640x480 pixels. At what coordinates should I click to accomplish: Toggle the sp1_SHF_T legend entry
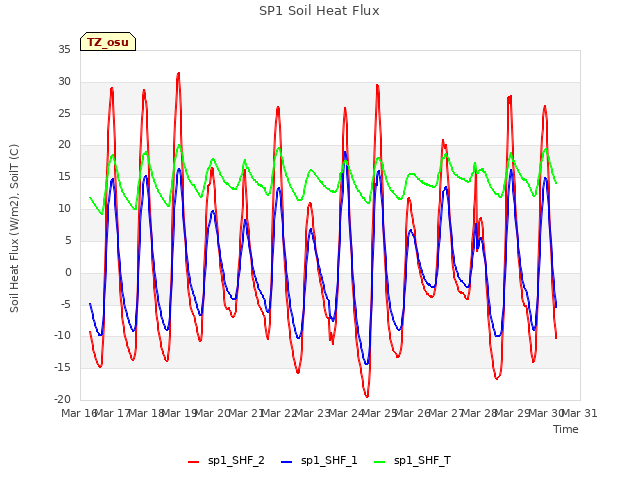412,461
